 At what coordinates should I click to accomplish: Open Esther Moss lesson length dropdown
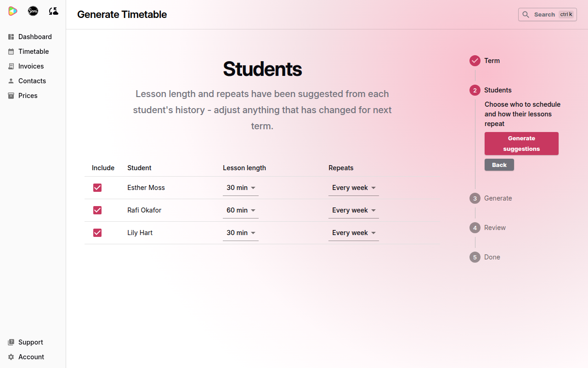coord(241,188)
